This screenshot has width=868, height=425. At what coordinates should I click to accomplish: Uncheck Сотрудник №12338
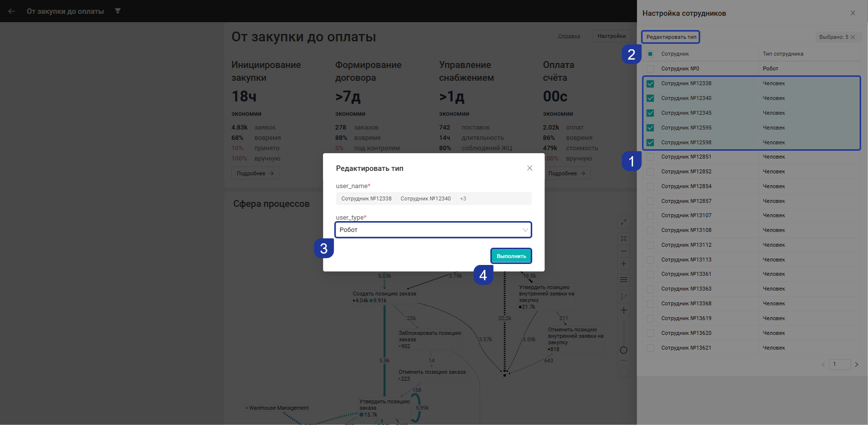click(650, 84)
